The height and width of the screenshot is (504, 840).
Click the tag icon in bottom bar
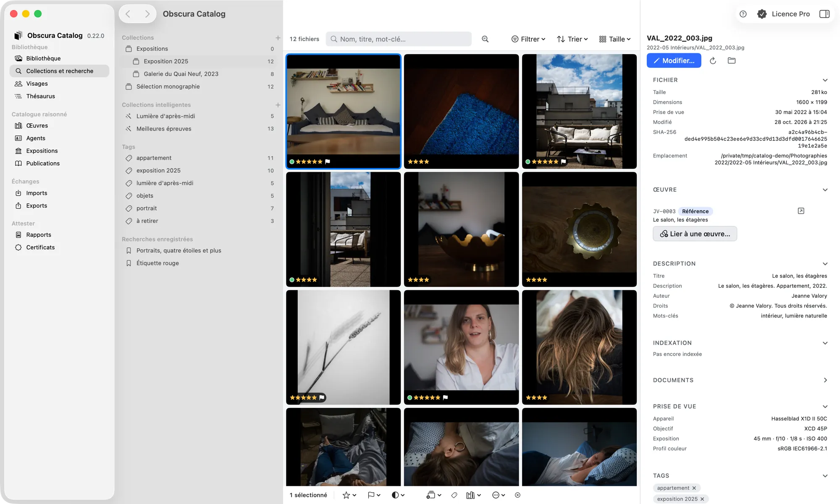pyautogui.click(x=454, y=495)
